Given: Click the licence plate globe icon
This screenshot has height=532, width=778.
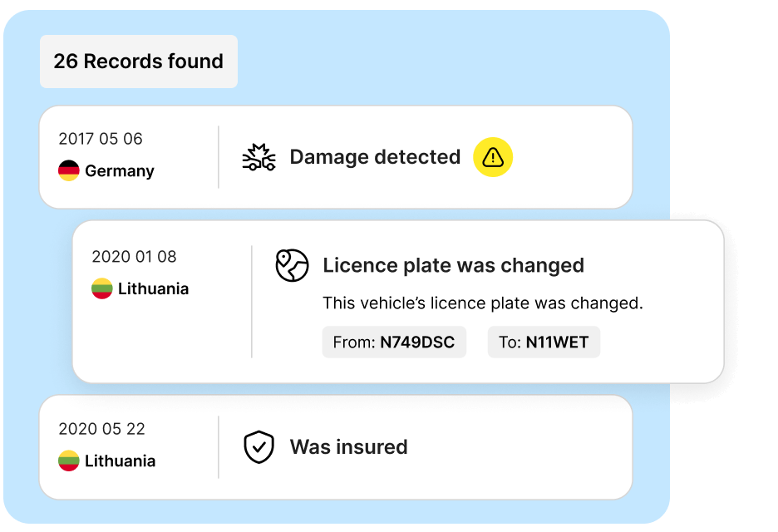Looking at the screenshot, I should [x=292, y=265].
